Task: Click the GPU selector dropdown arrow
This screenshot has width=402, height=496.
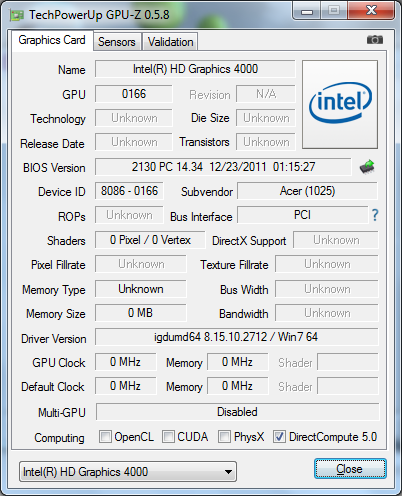Action: click(228, 472)
